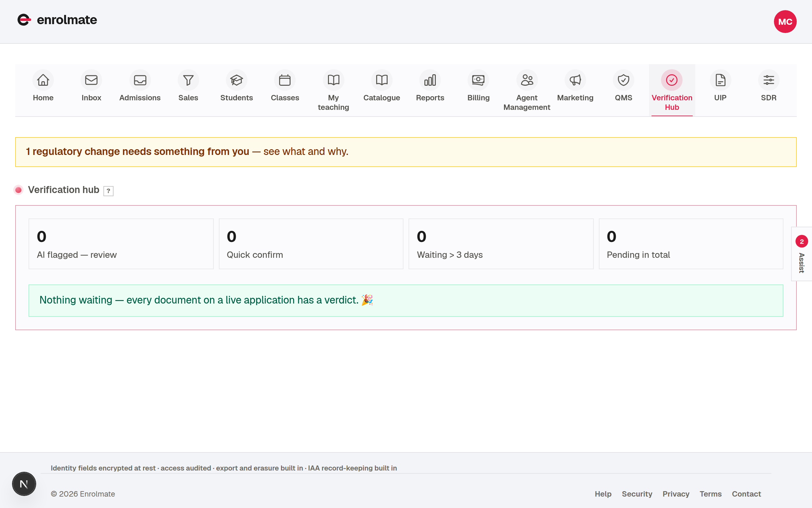Open Agent Management people icon
Image resolution: width=812 pixels, height=508 pixels.
pyautogui.click(x=527, y=80)
